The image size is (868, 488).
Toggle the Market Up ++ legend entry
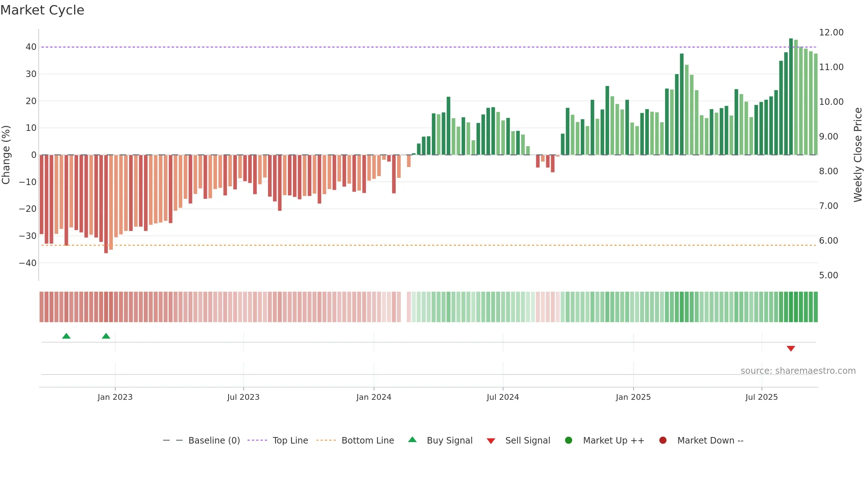pyautogui.click(x=604, y=440)
